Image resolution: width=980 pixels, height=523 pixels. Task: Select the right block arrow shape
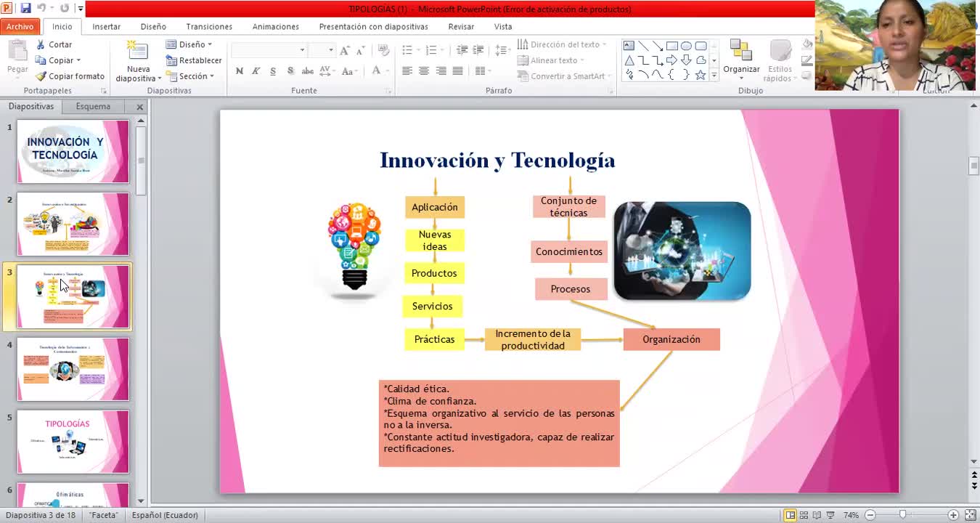[x=671, y=60]
